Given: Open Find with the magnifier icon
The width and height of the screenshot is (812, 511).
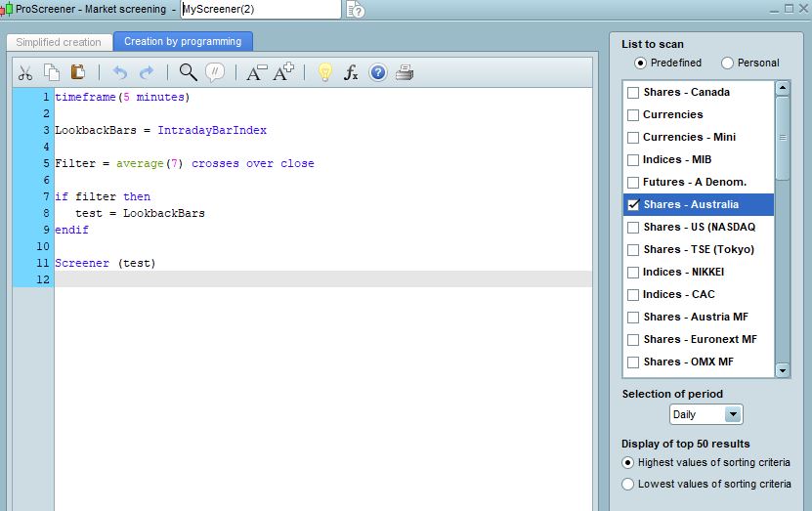Looking at the screenshot, I should click(x=188, y=72).
